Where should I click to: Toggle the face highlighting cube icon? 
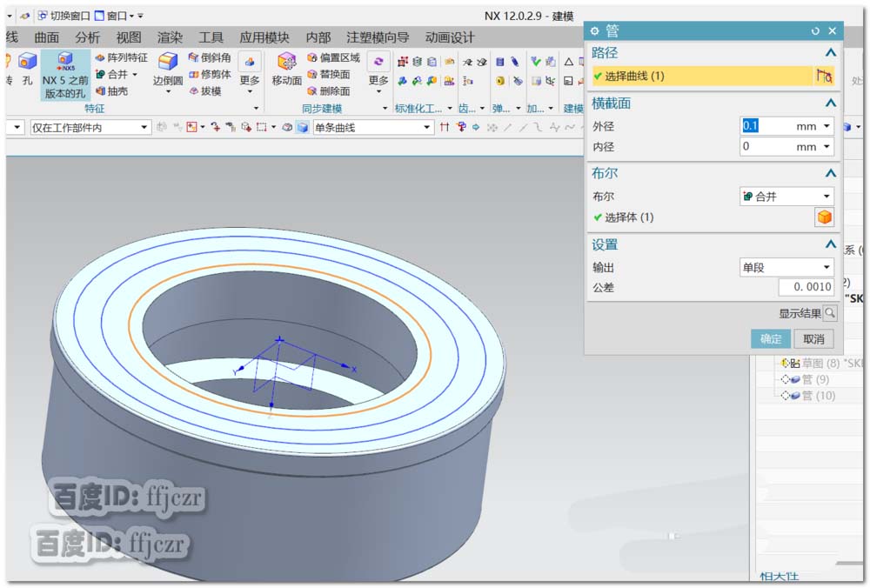(303, 128)
